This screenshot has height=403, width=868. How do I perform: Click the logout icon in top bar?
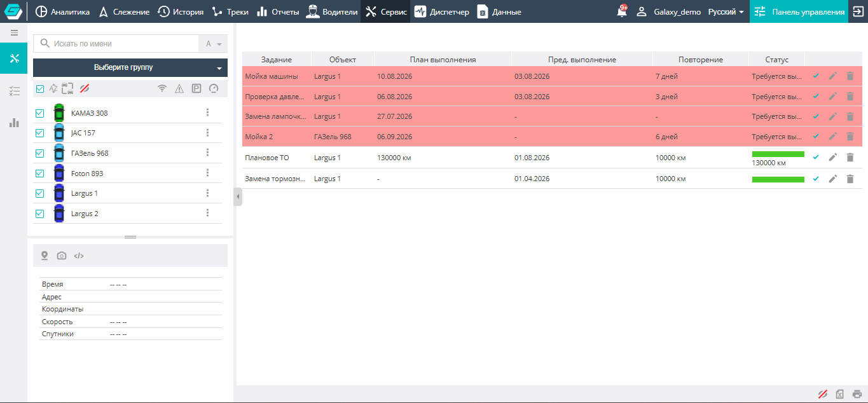pos(858,11)
